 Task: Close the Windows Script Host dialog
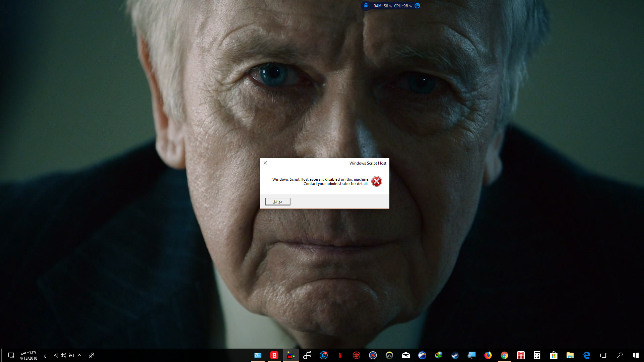[265, 163]
